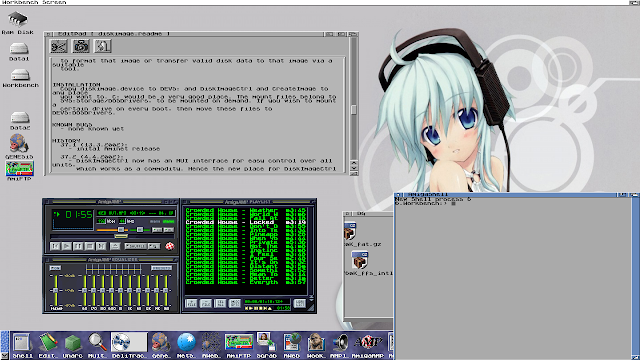Image resolution: width=640 pixels, height=360 pixels.
Task: Open the Data2 drive icon
Action: click(20, 118)
